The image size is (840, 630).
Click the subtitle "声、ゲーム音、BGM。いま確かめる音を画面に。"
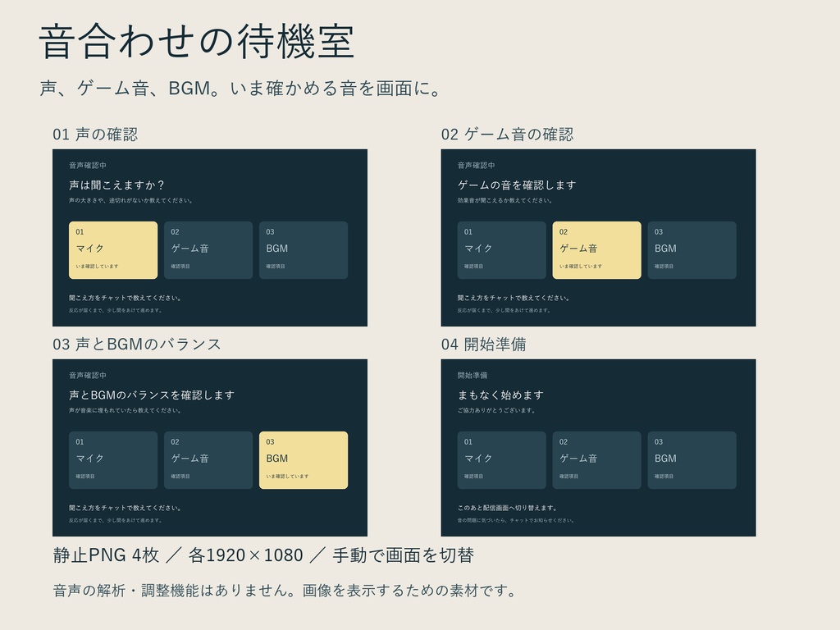pyautogui.click(x=240, y=88)
